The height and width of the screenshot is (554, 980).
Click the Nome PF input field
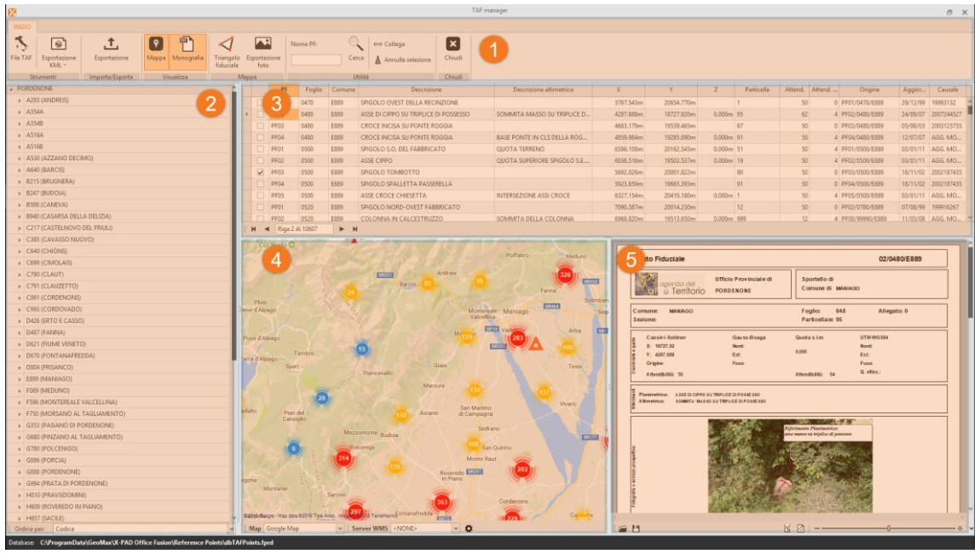point(315,60)
